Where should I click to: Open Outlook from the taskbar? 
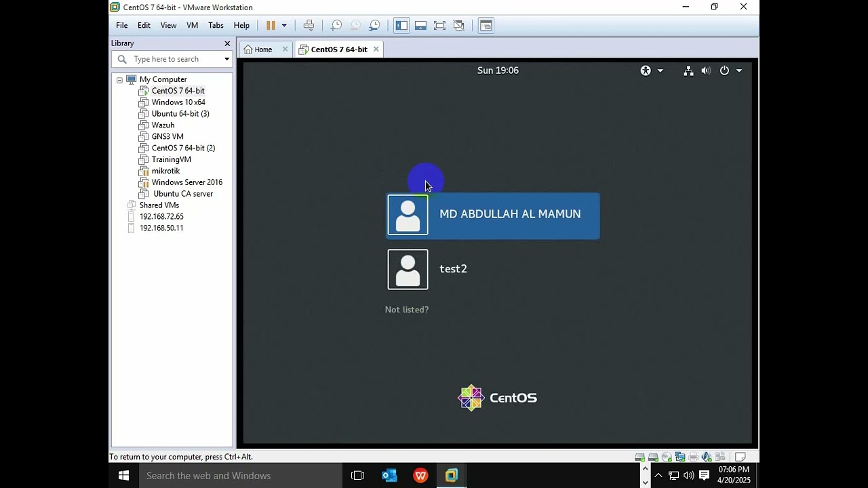coord(389,476)
